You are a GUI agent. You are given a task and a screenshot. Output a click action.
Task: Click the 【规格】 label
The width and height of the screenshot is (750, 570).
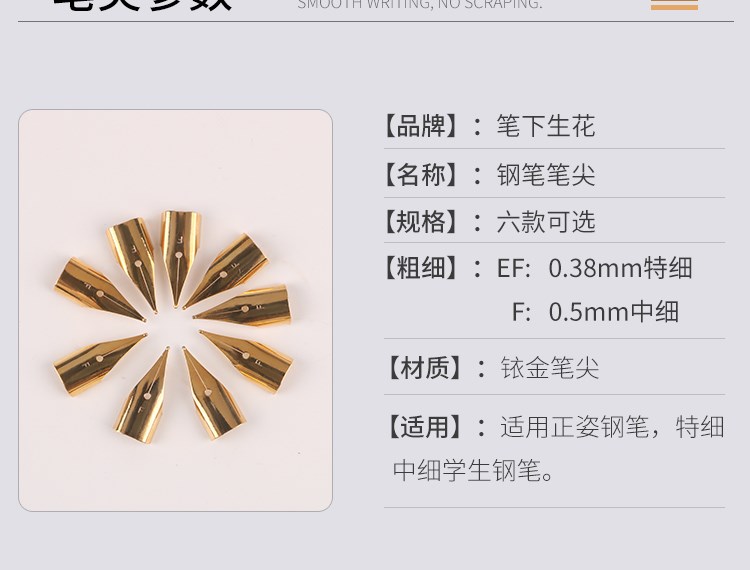[422, 221]
